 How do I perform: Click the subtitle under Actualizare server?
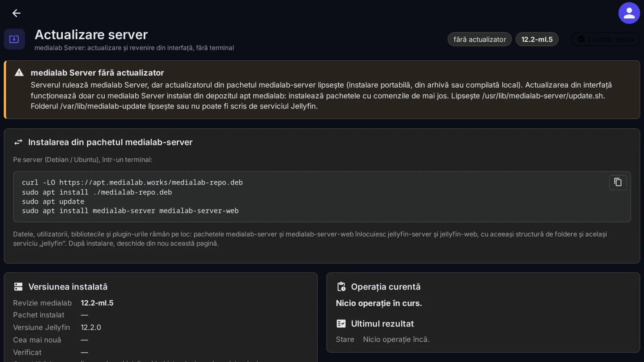tap(134, 48)
